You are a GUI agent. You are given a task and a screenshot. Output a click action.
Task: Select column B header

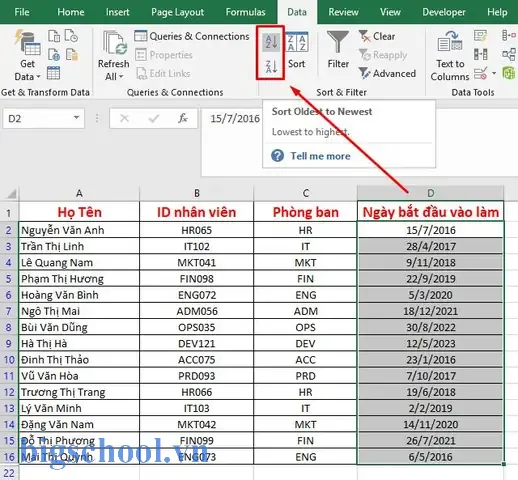(x=197, y=193)
